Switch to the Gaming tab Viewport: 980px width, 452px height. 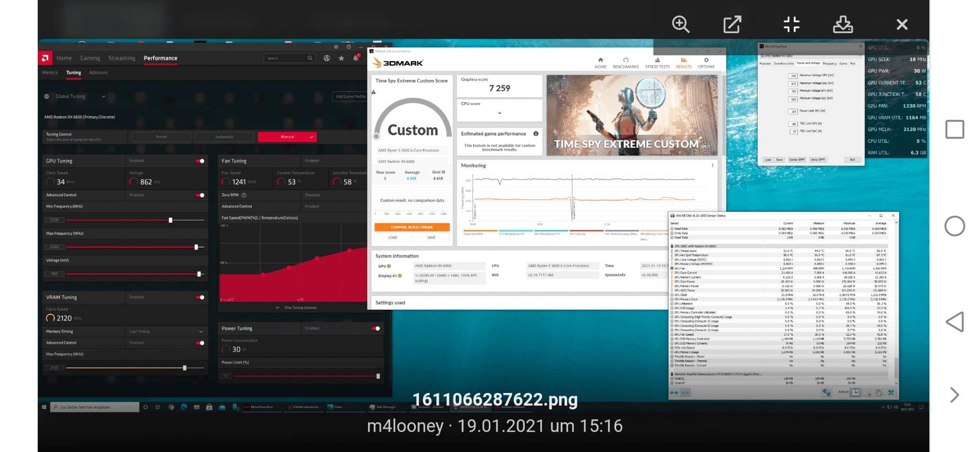tap(90, 58)
